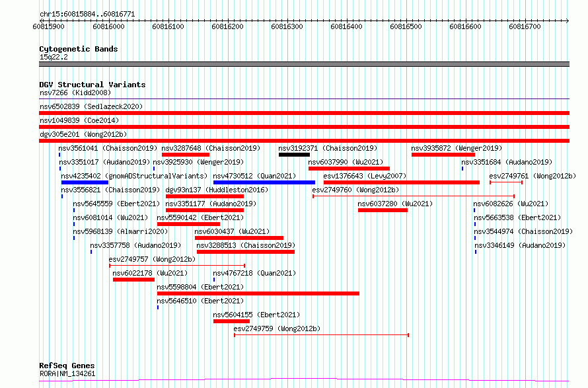Image resolution: width=588 pixels, height=388 pixels.
Task: Click the nsv3561041 (Chaisson2019) label
Action: click(108, 148)
